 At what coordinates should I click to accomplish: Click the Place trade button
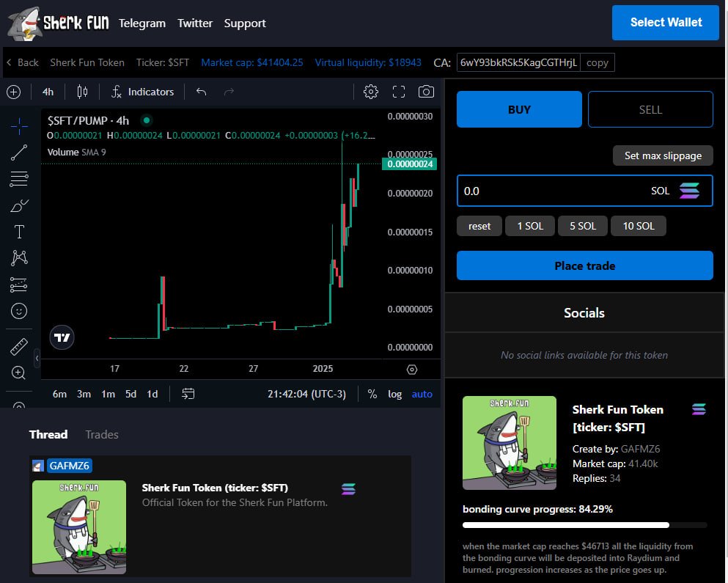click(x=584, y=265)
